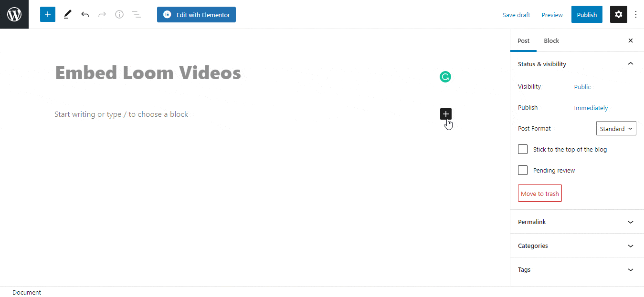The height and width of the screenshot is (297, 644).
Task: Expand the Categories section
Action: coord(577,246)
